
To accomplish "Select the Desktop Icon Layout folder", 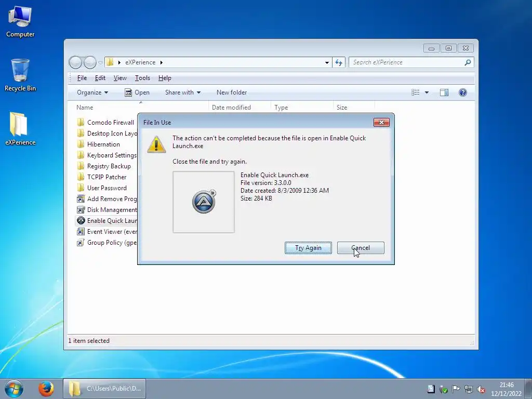I will coord(106,134).
